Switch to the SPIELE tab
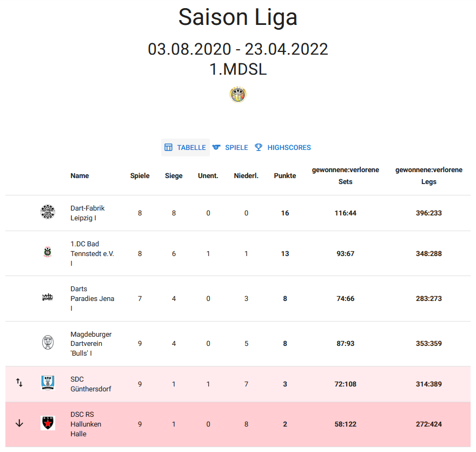 (x=230, y=147)
